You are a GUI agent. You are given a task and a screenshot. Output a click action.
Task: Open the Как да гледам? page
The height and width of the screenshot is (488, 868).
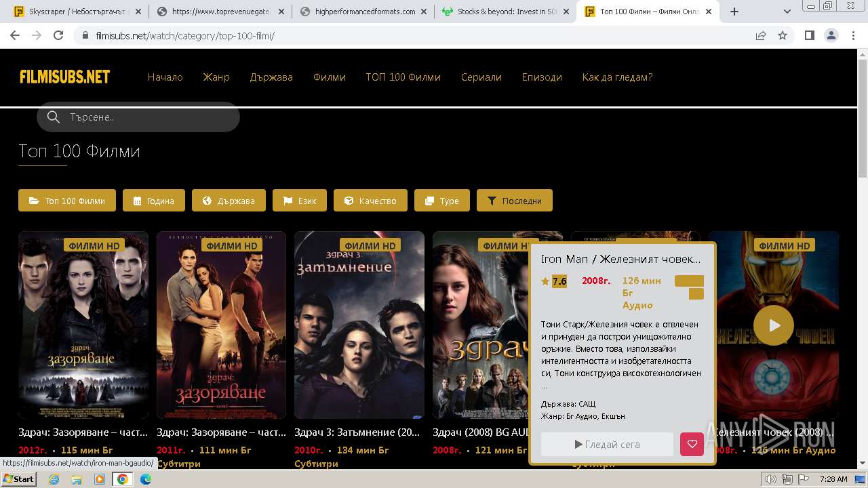pyautogui.click(x=617, y=77)
